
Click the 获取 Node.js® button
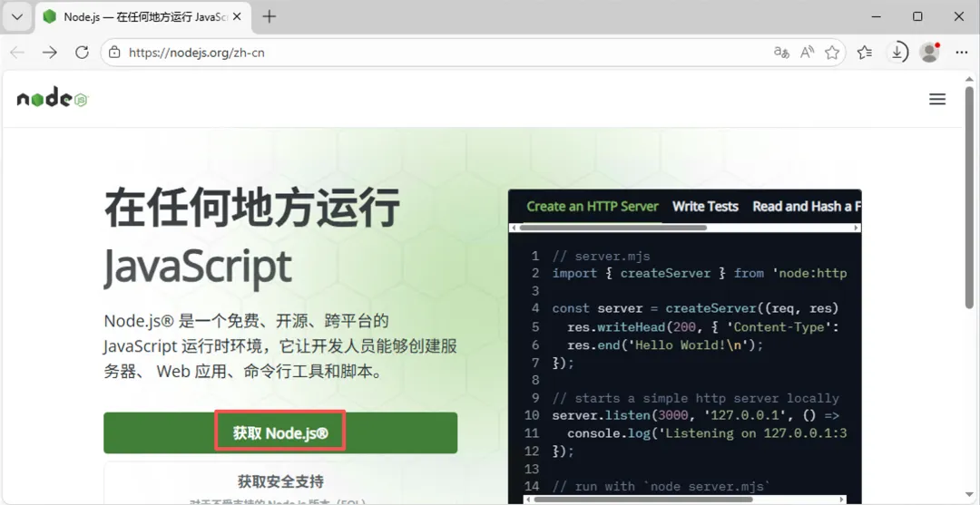click(280, 432)
